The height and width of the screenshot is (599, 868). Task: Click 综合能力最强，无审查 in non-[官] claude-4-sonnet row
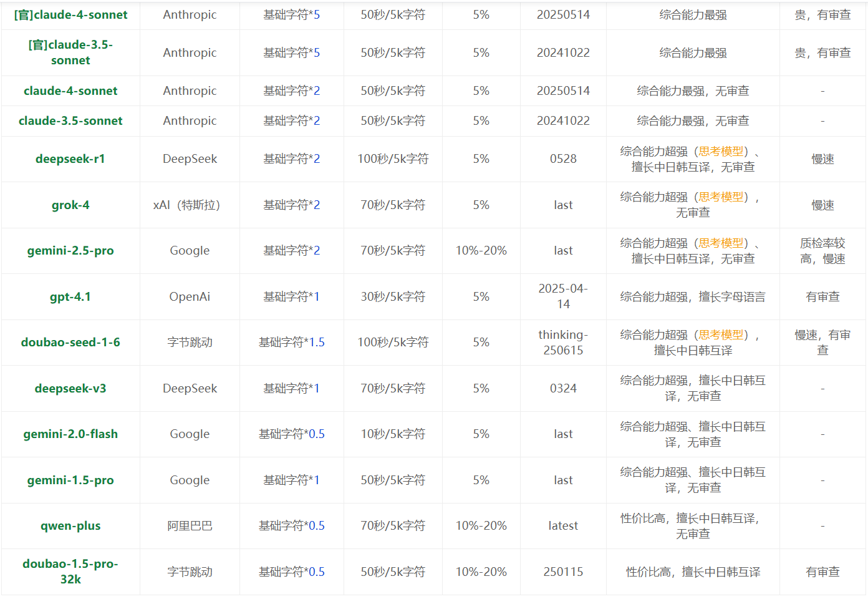693,91
